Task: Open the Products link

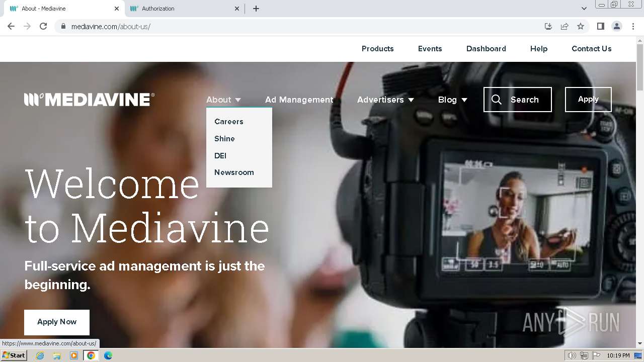Action: (x=377, y=49)
